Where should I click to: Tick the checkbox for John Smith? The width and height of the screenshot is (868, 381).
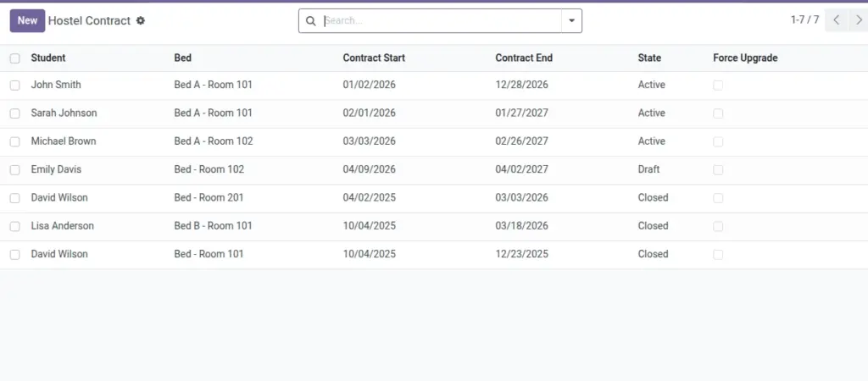pyautogui.click(x=15, y=86)
